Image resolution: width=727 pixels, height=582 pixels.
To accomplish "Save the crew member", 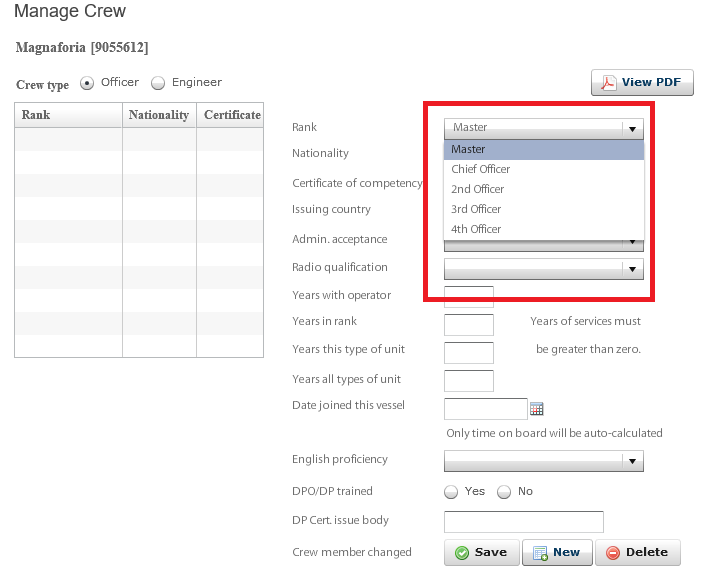I will (x=482, y=552).
